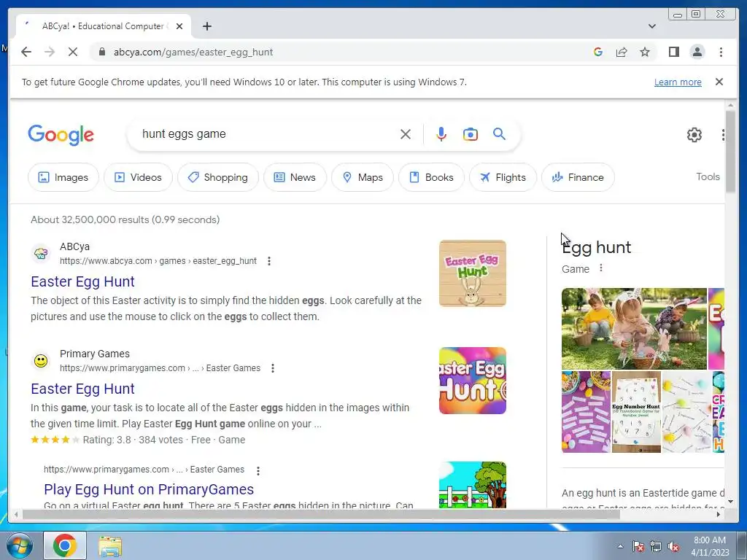Filter results by Shopping
This screenshot has width=747, height=560.
tap(217, 177)
